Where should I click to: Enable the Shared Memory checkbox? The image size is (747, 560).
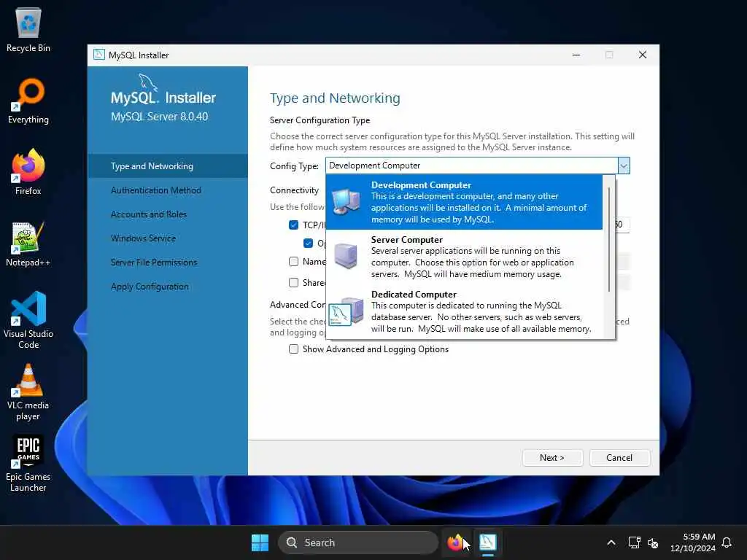(293, 282)
